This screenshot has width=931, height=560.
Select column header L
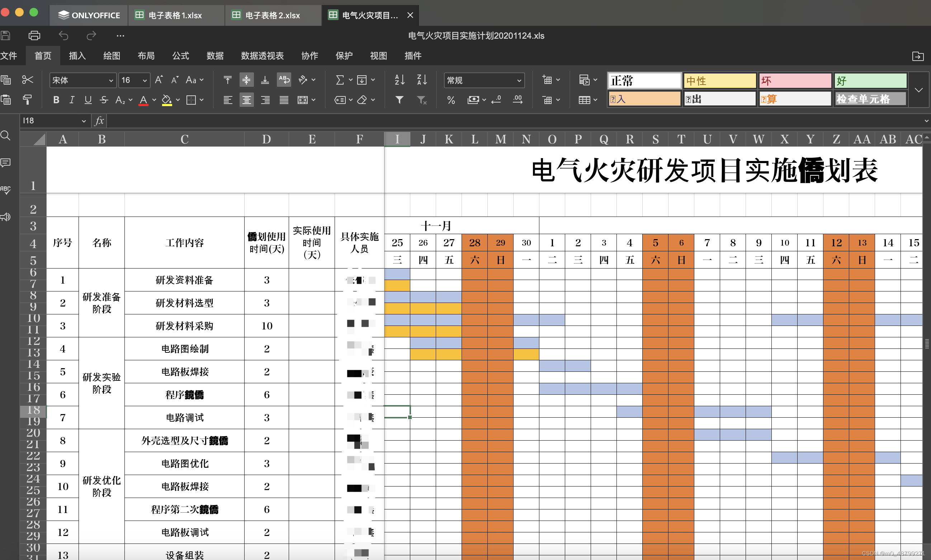pos(474,139)
